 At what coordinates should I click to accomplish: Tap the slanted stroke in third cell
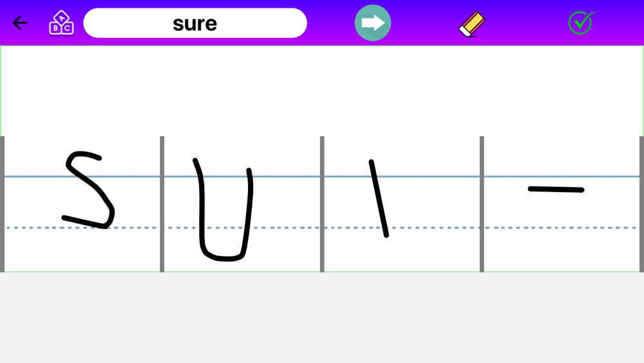[x=379, y=199]
